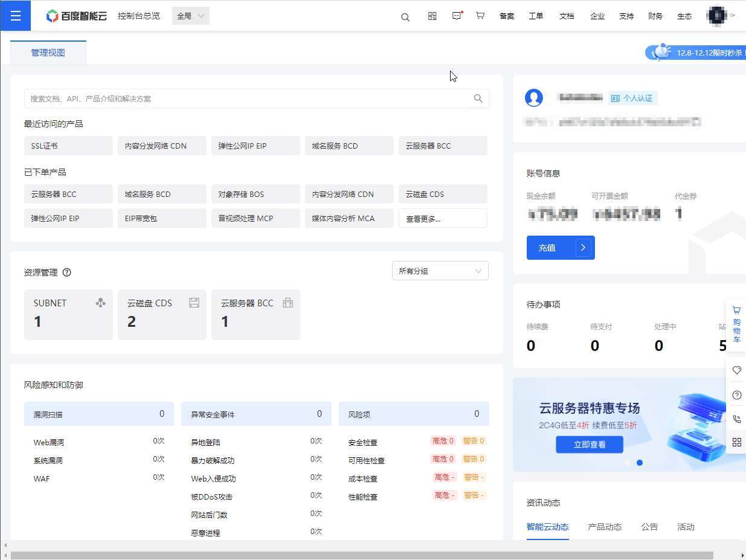This screenshot has width=746, height=560.
Task: Click the help icon next to 资源管理
Action: point(67,272)
